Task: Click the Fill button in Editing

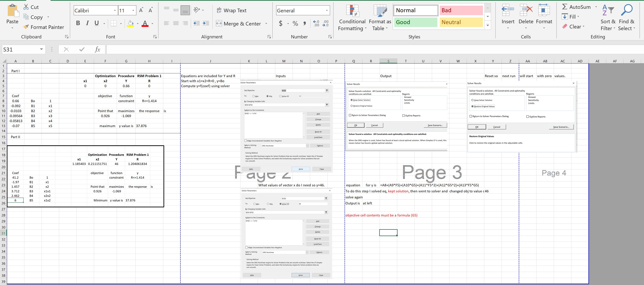Action: coord(571,17)
